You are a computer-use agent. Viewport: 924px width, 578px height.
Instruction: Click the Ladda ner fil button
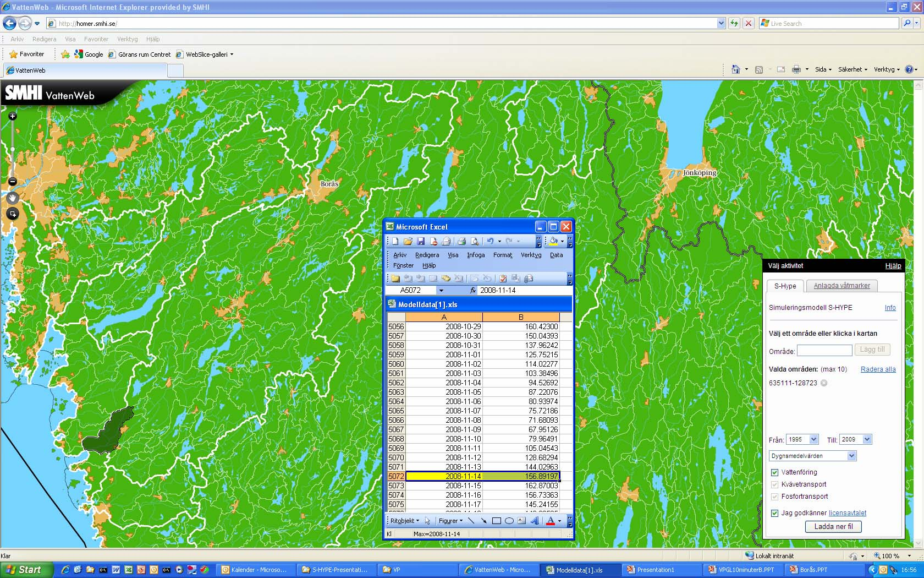(x=833, y=527)
